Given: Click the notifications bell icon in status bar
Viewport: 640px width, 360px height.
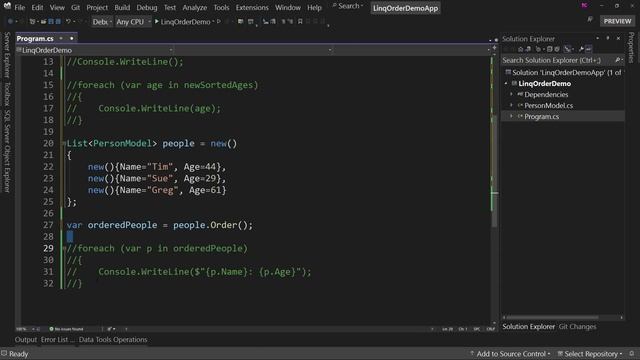Looking at the screenshot, I should 631,354.
